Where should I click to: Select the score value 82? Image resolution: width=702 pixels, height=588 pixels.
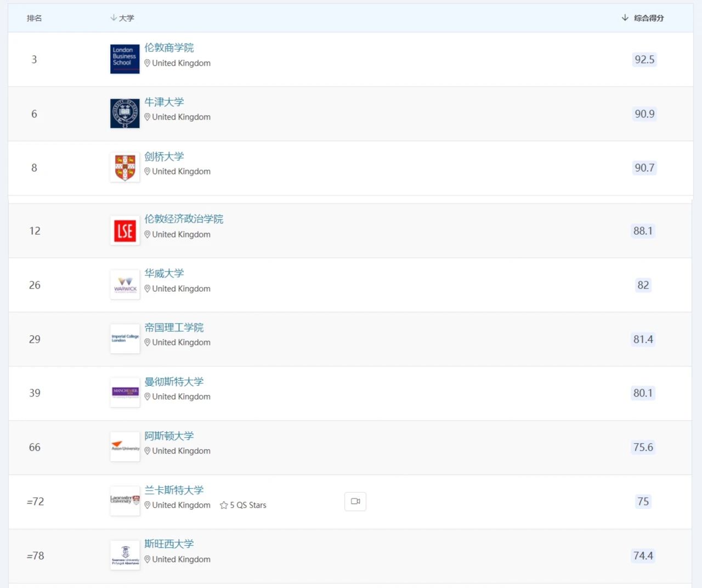pyautogui.click(x=643, y=285)
